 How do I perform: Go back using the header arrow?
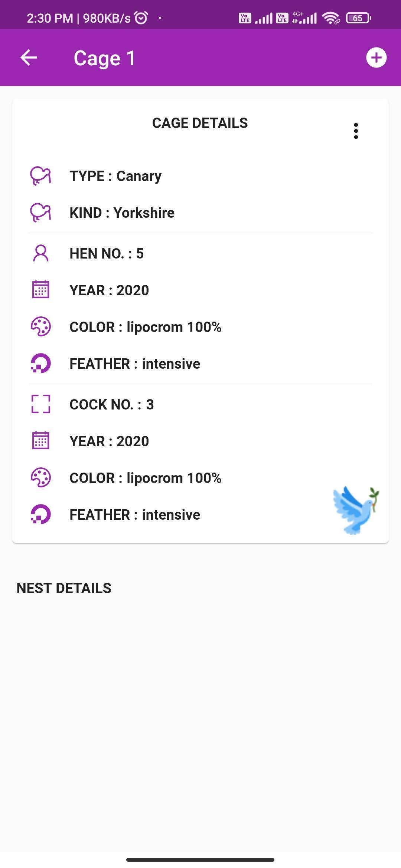click(29, 57)
